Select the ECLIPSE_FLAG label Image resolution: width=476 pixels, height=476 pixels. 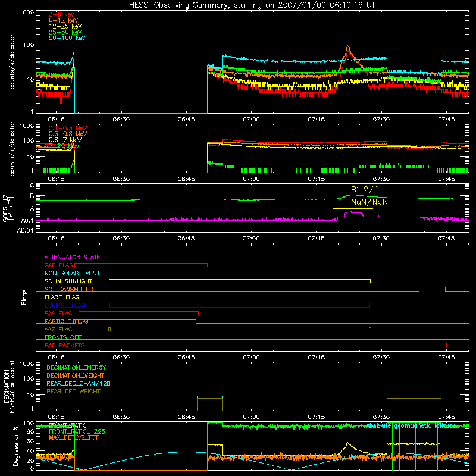coord(65,305)
